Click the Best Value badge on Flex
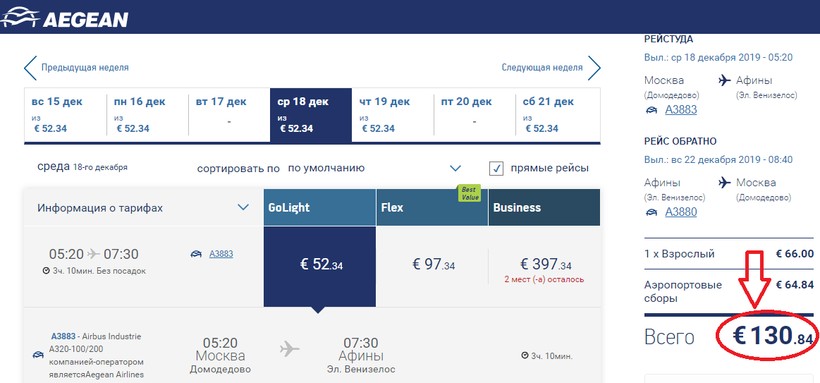820x383 pixels. point(469,193)
